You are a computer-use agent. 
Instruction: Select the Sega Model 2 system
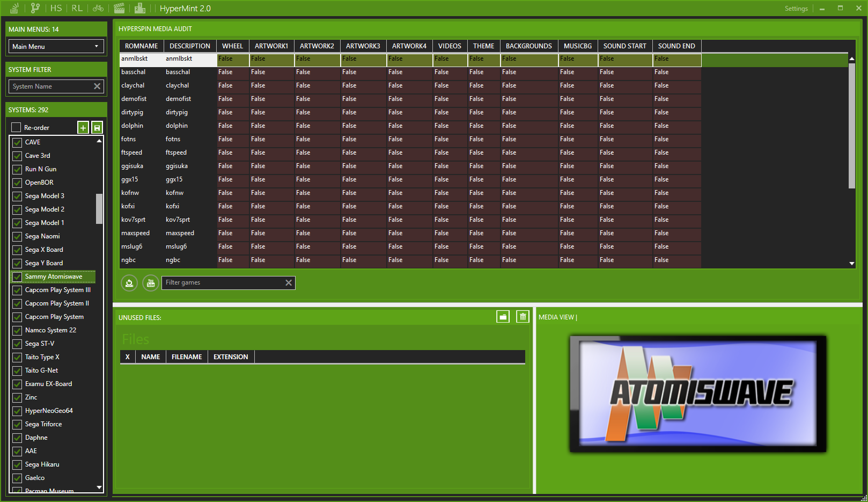pyautogui.click(x=45, y=209)
